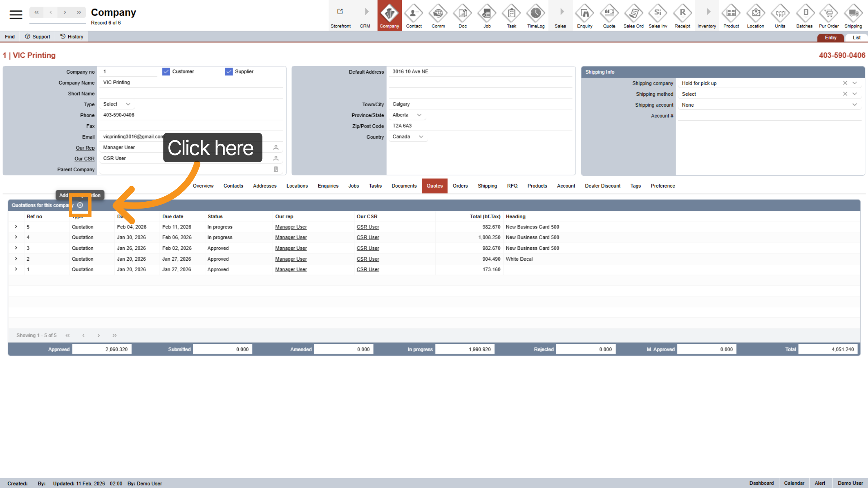Expand quotation row with ref 5
The width and height of the screenshot is (868, 488).
[x=16, y=227]
